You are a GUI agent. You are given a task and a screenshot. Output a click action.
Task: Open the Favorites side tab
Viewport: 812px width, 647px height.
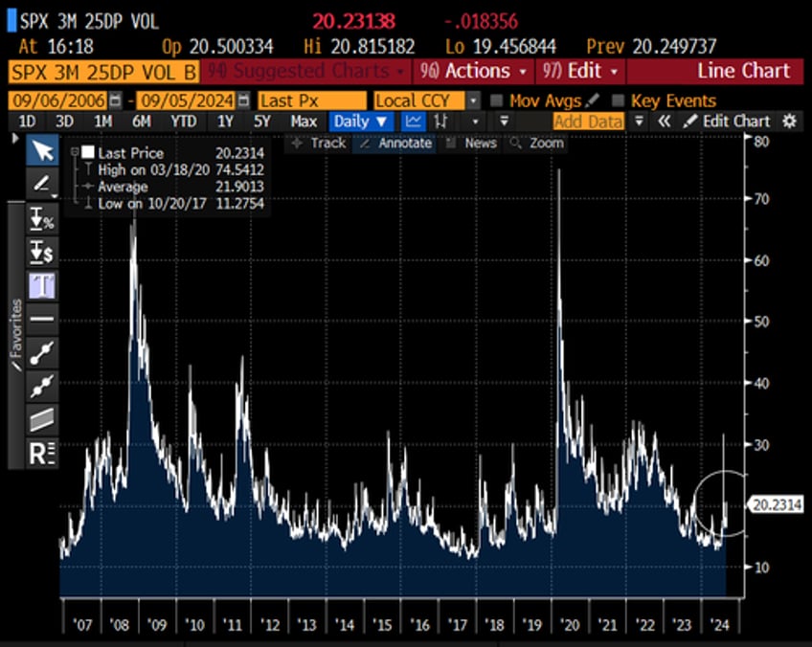coord(16,335)
